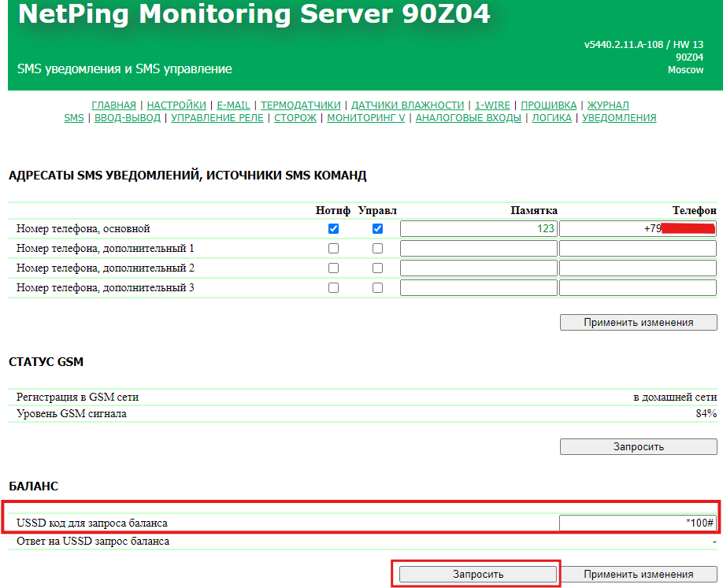
Task: Toggle Нотиф checkbox for основной phone number
Action: [x=333, y=228]
